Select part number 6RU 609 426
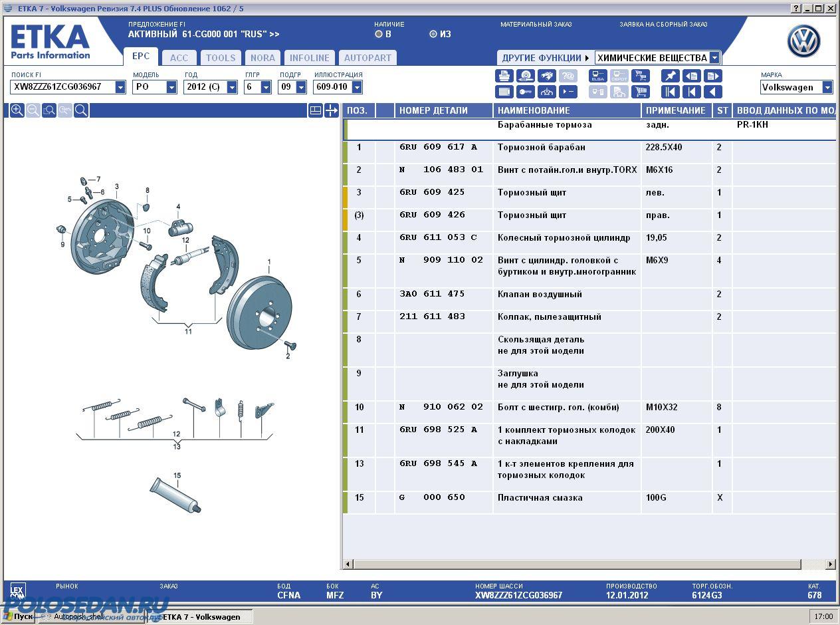The width and height of the screenshot is (840, 625). pos(432,215)
